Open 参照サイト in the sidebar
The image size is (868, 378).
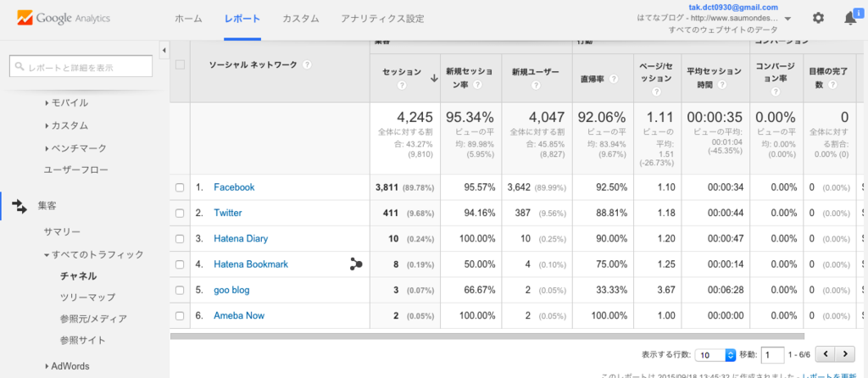pos(83,340)
